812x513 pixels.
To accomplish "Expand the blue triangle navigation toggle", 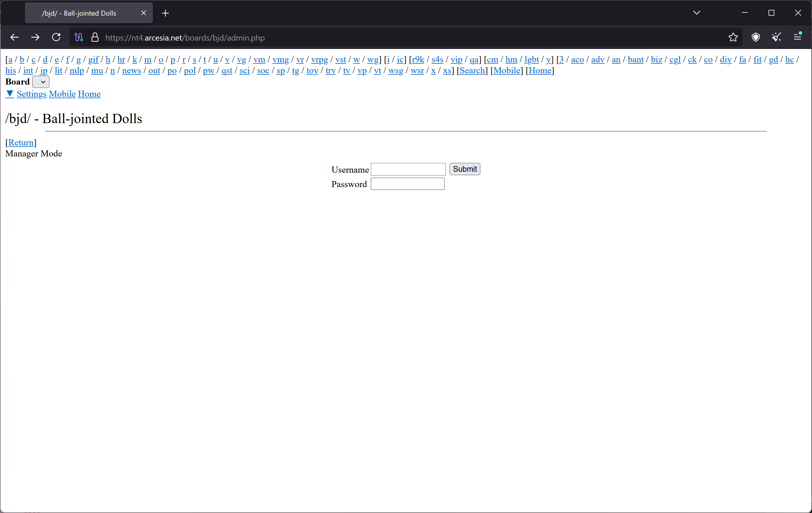I will tap(10, 94).
